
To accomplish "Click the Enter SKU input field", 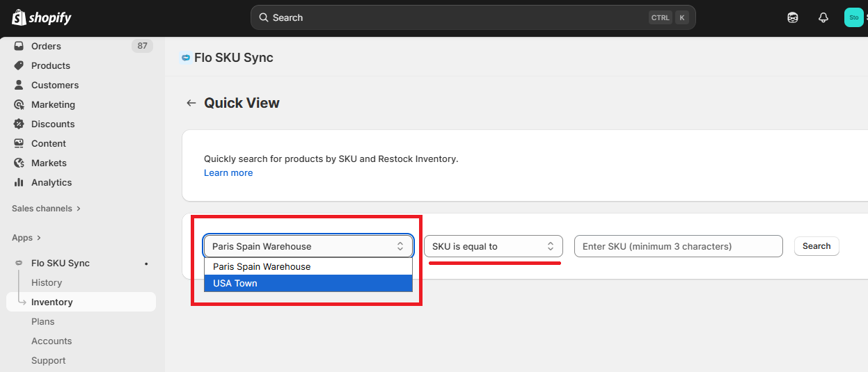I will [x=679, y=246].
